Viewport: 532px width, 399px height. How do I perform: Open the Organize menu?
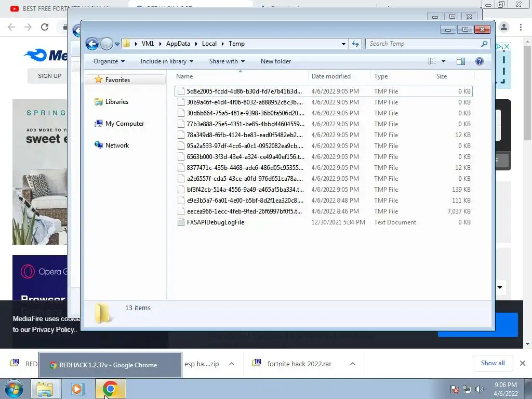coord(109,61)
